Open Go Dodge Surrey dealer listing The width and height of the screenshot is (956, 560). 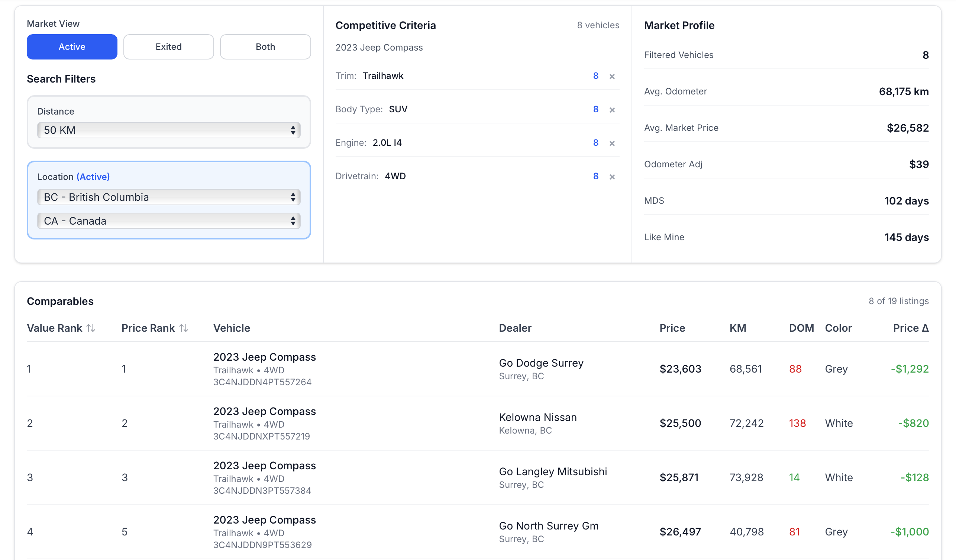tap(541, 363)
